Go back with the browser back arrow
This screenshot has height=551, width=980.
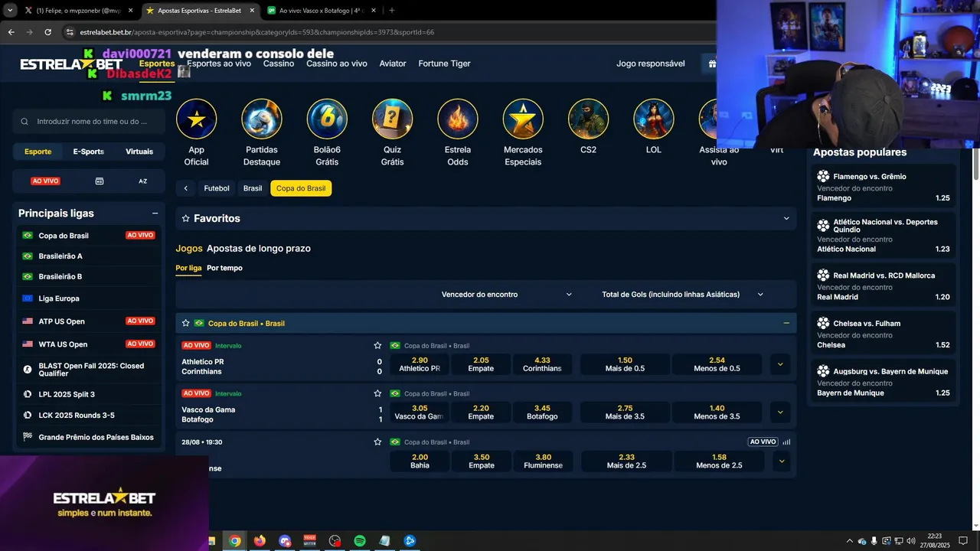[11, 32]
